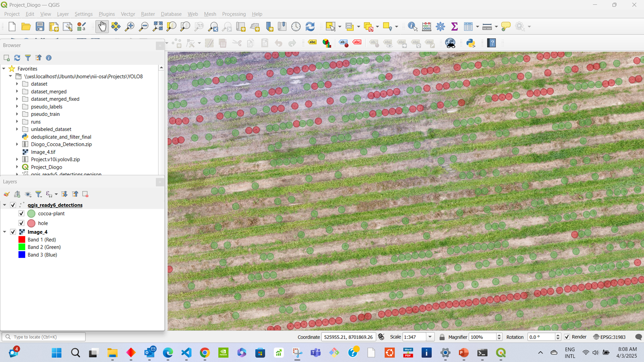Open the Style Manager icon
The height and width of the screenshot is (362, 644).
[x=81, y=26]
